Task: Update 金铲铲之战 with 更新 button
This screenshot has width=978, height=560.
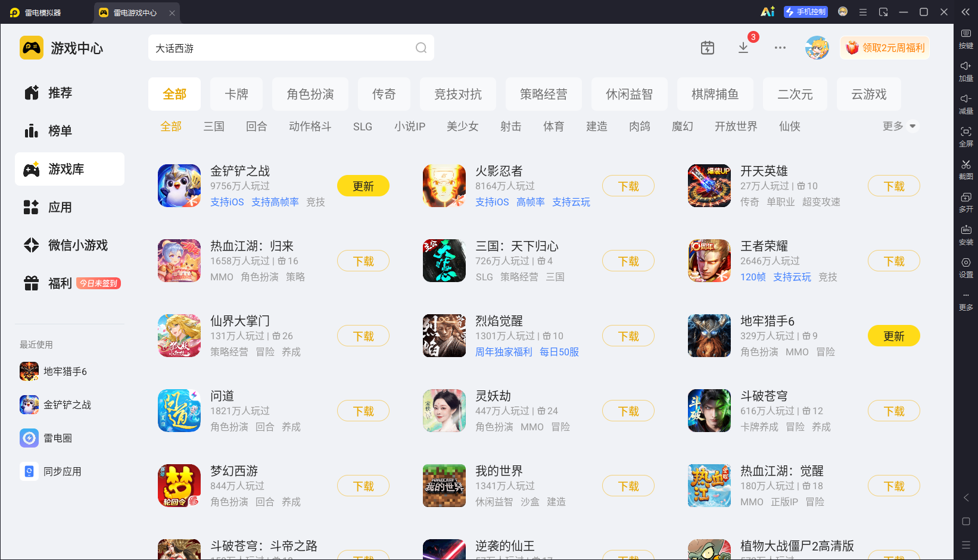Action: 363,186
